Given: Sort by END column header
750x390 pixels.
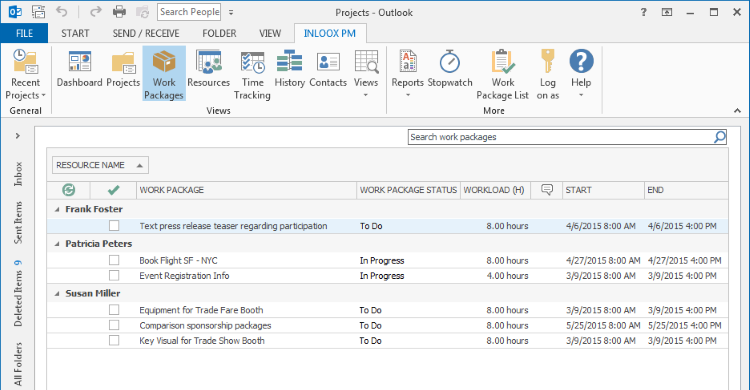Looking at the screenshot, I should pyautogui.click(x=686, y=190).
